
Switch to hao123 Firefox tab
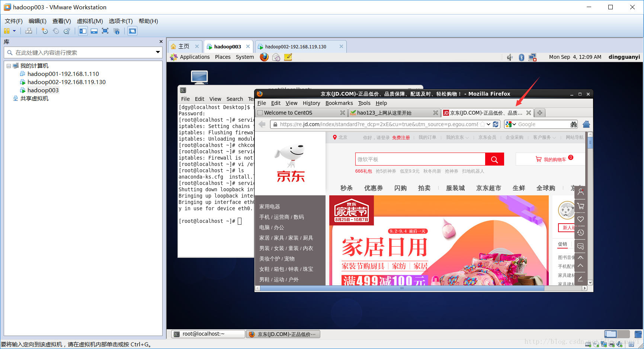[x=394, y=113]
